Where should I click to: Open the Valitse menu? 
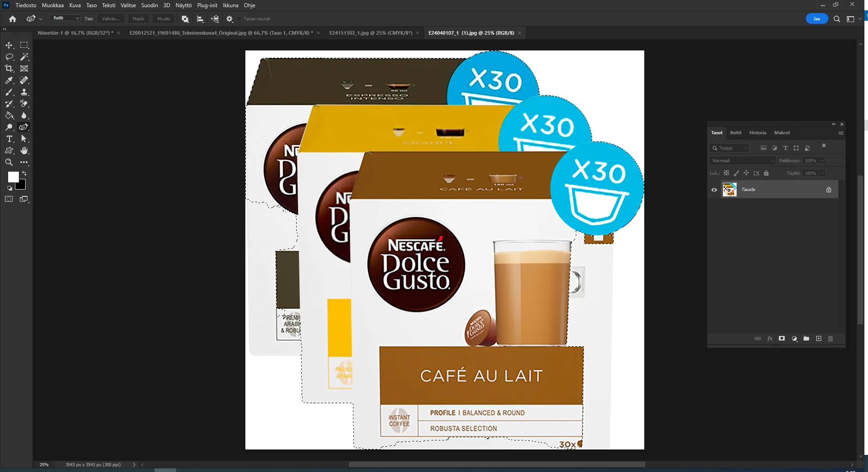tap(128, 5)
